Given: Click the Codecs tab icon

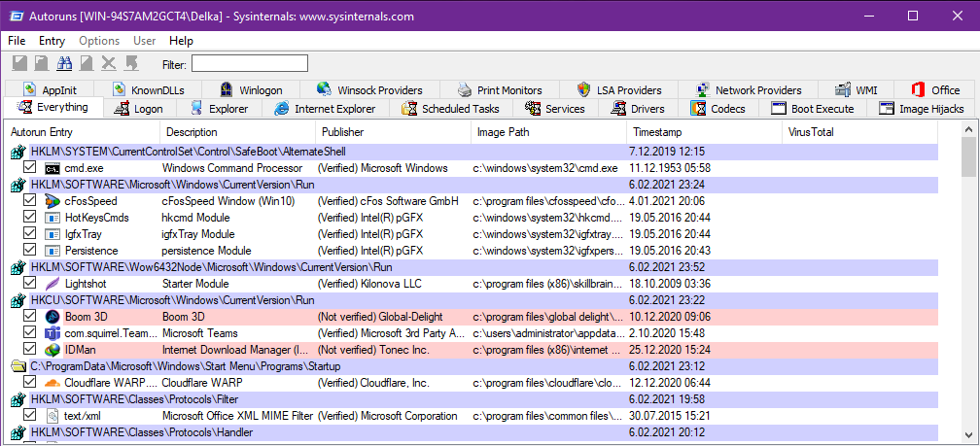Looking at the screenshot, I should [x=698, y=109].
